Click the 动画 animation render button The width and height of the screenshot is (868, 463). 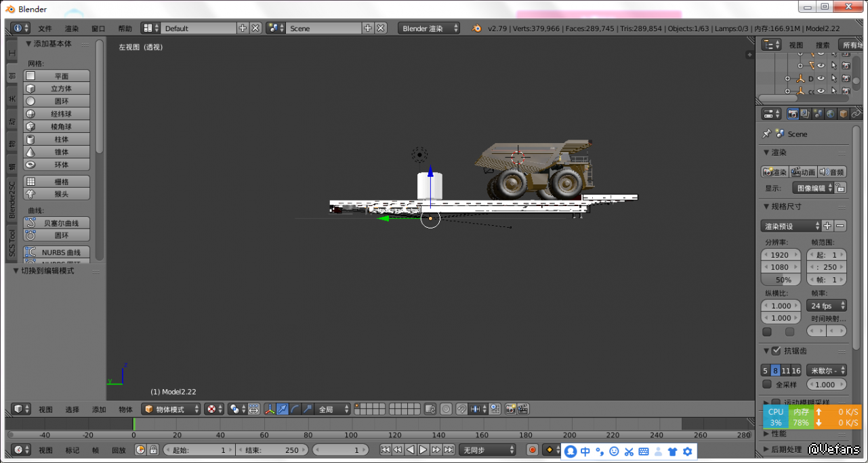click(x=803, y=172)
